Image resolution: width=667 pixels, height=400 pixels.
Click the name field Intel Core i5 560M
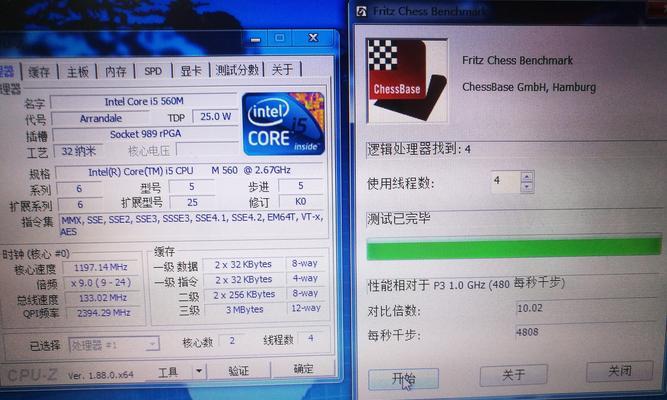144,101
